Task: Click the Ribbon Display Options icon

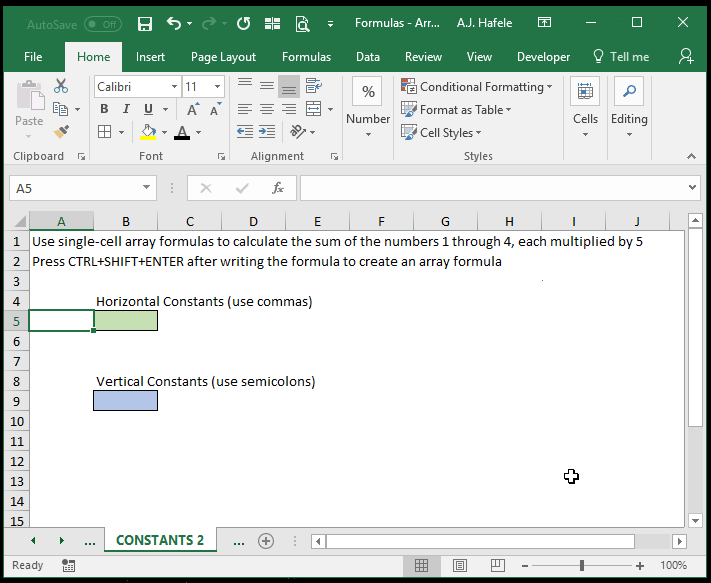Action: (x=544, y=22)
